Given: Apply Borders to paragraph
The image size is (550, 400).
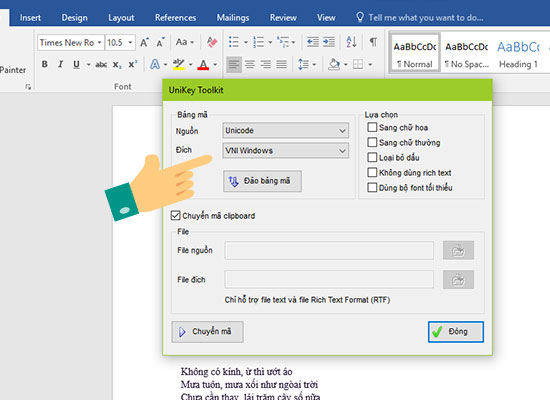Looking at the screenshot, I should (x=358, y=64).
